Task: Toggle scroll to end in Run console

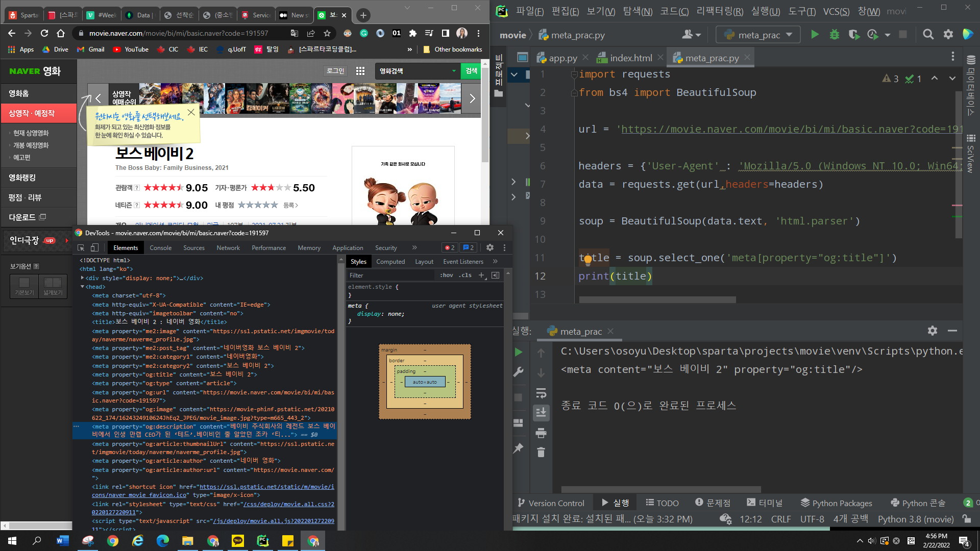Action: tap(541, 412)
